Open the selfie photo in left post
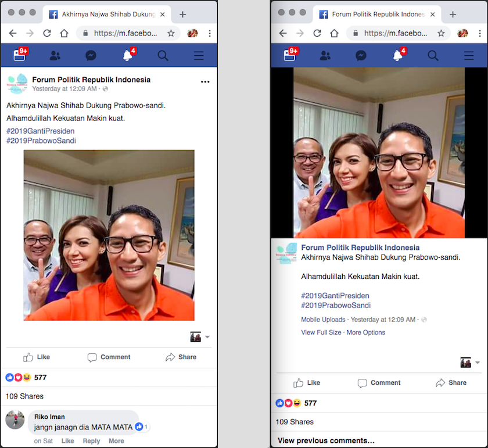Screen dimensions: 488x448 click(109, 235)
